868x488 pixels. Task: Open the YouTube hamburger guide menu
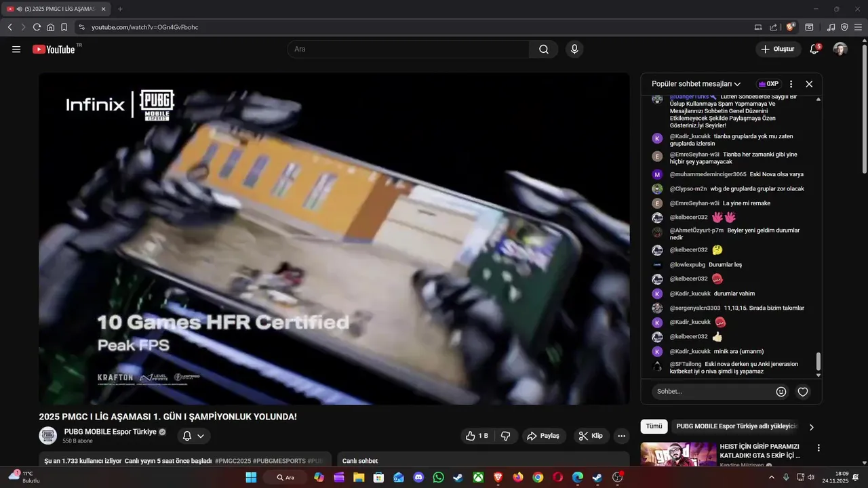click(16, 49)
